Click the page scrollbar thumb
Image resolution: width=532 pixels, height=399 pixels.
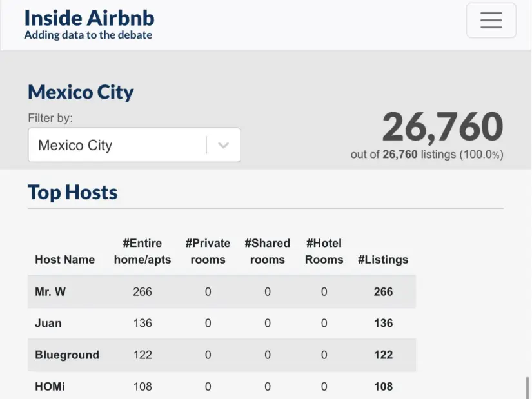(x=527, y=388)
